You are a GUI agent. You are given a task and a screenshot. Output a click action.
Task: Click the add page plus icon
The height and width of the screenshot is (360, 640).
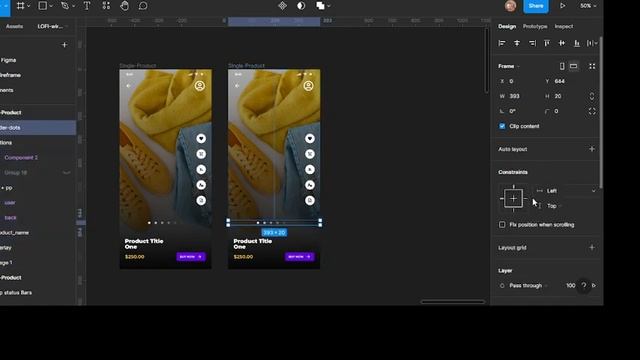coord(64,44)
